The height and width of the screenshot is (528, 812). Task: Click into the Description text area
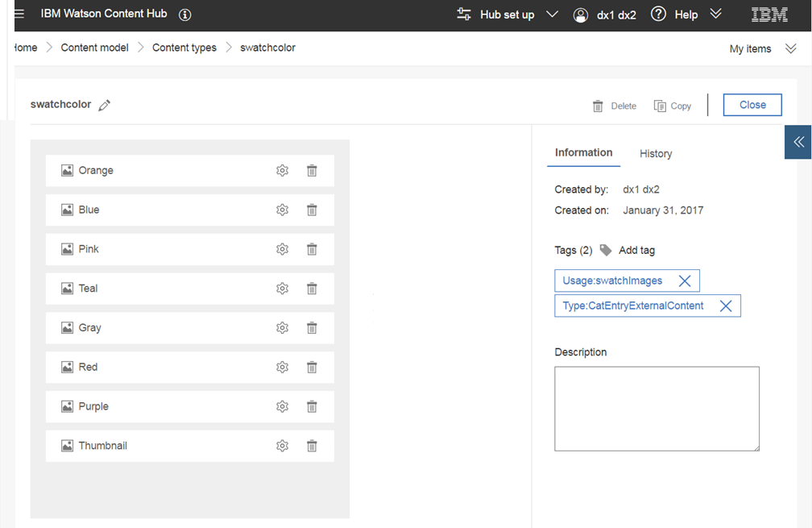tap(657, 409)
